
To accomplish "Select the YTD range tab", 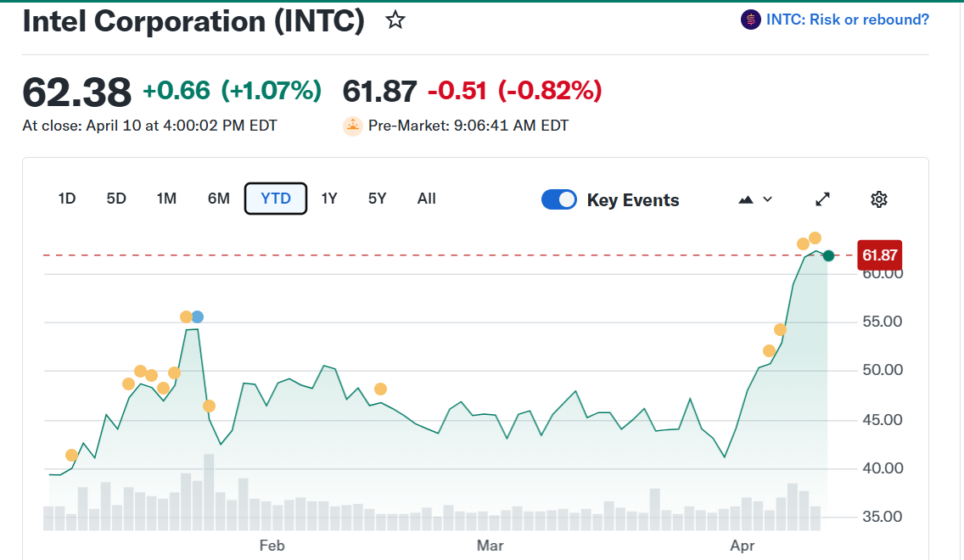I will click(276, 199).
